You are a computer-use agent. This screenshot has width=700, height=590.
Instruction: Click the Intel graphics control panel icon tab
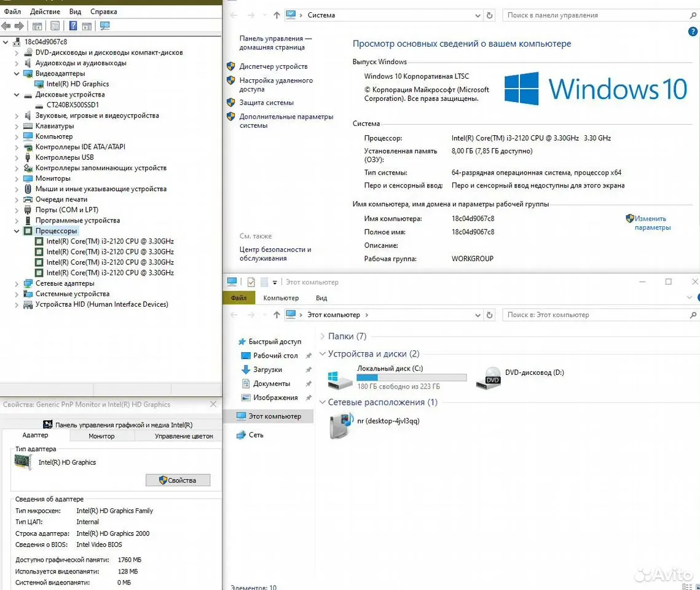point(117,425)
